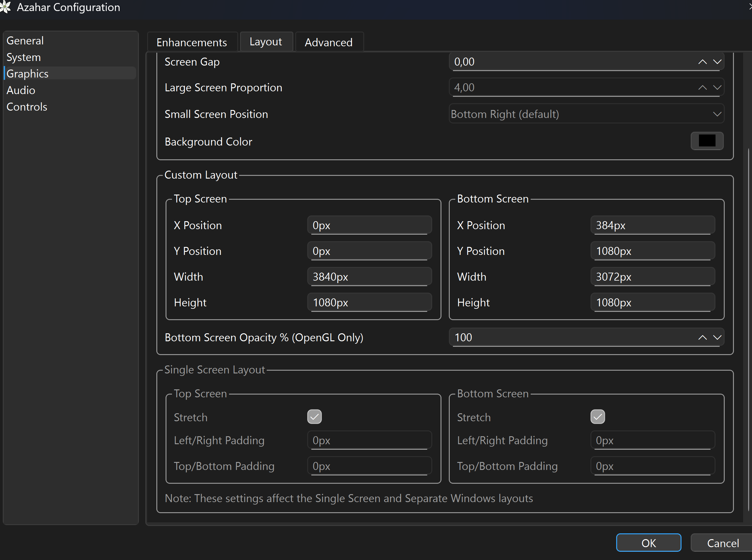This screenshot has width=752, height=560.
Task: Decrease Large Screen Proportion value
Action: pyautogui.click(x=717, y=87)
